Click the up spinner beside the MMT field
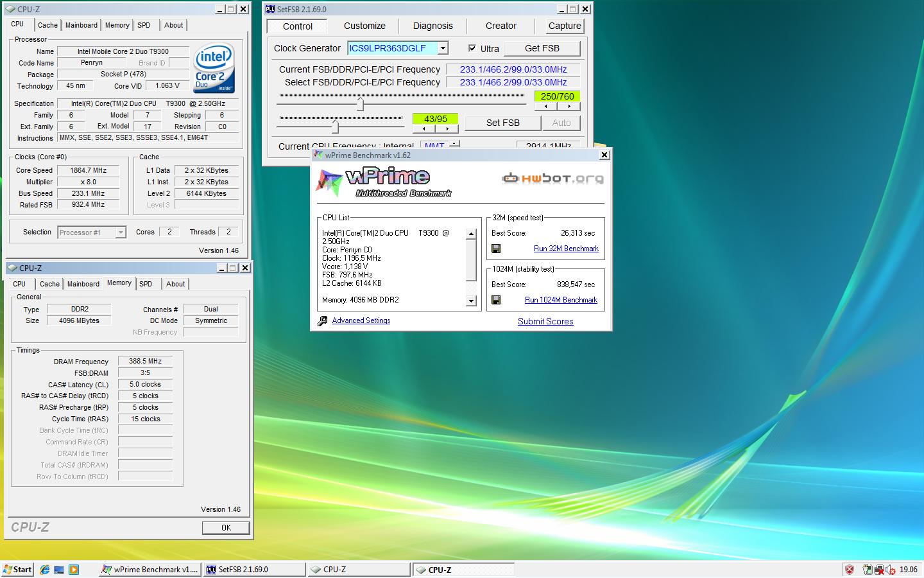 pos(454,143)
